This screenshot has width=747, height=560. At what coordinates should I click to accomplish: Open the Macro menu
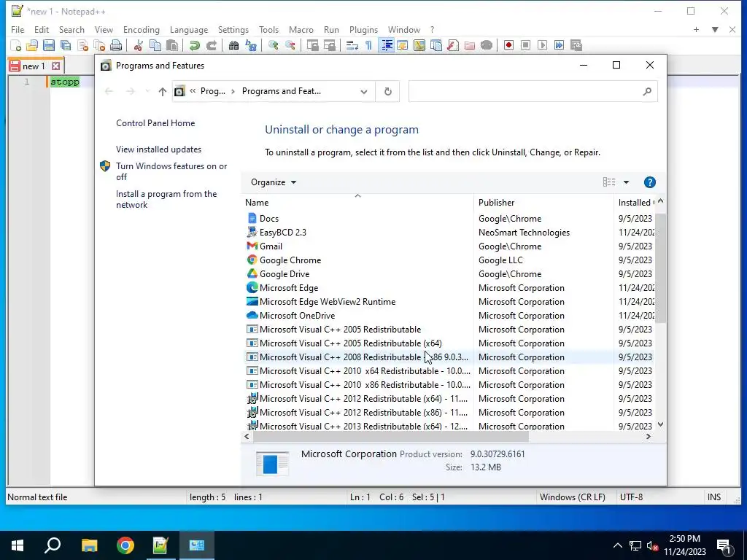coord(301,29)
